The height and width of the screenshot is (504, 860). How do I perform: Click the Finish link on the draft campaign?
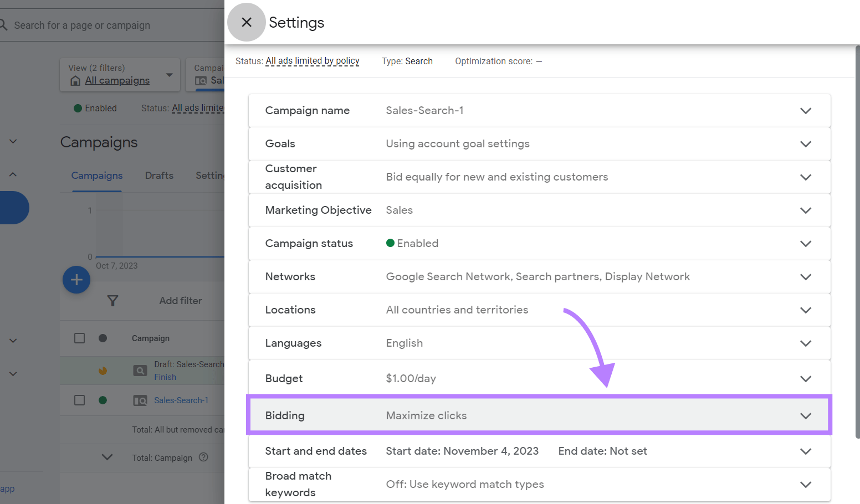165,377
